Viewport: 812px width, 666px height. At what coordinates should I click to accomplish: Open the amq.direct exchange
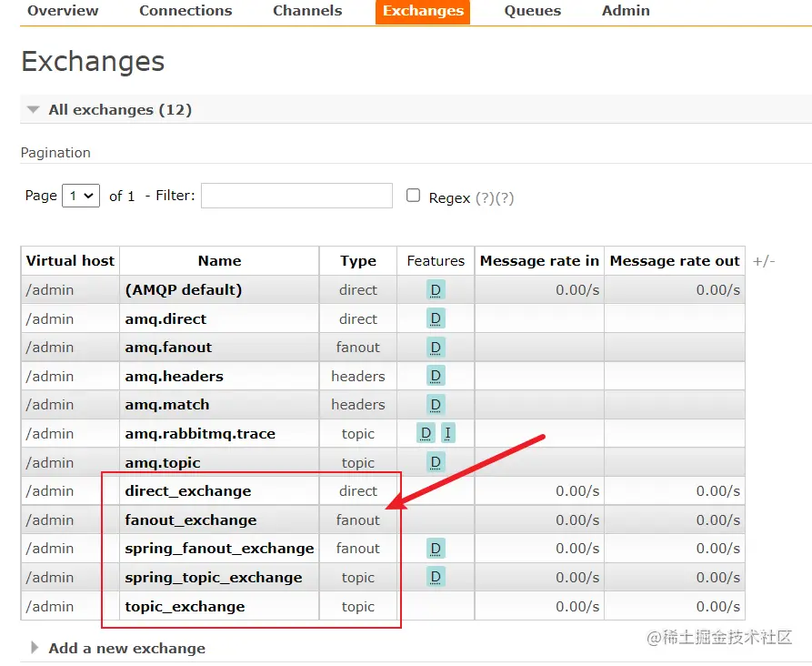[165, 318]
